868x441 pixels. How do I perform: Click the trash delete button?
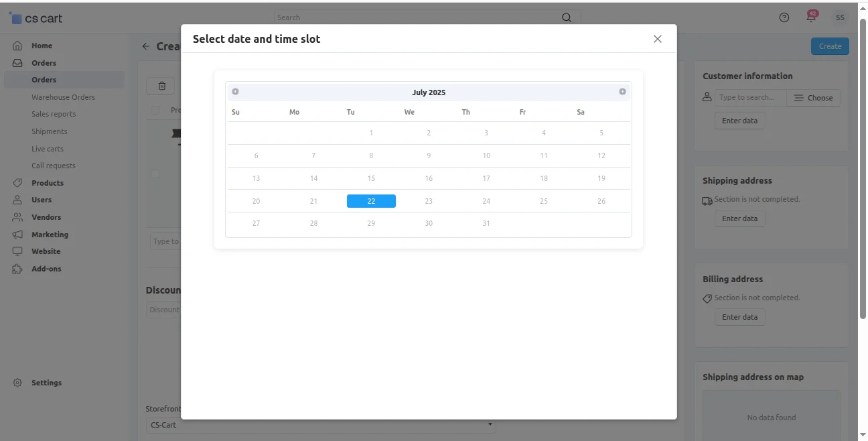pos(161,86)
